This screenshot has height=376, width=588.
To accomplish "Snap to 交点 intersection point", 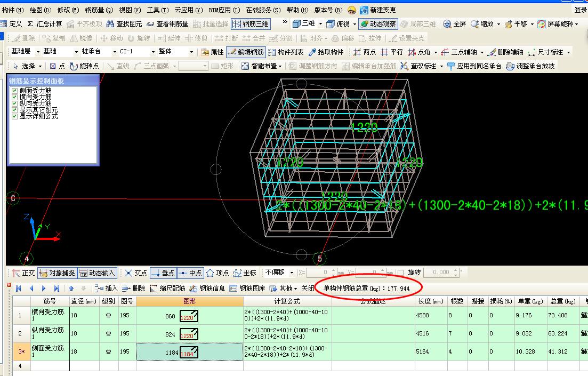I will 136,273.
